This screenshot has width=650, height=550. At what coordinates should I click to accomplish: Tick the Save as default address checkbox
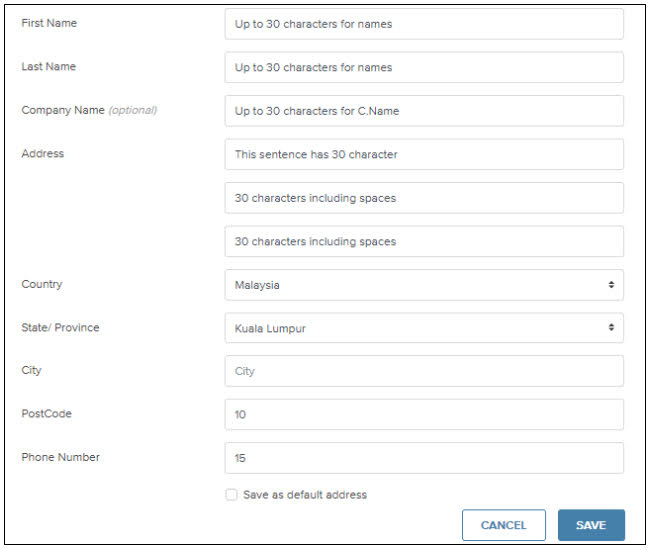tap(231, 494)
